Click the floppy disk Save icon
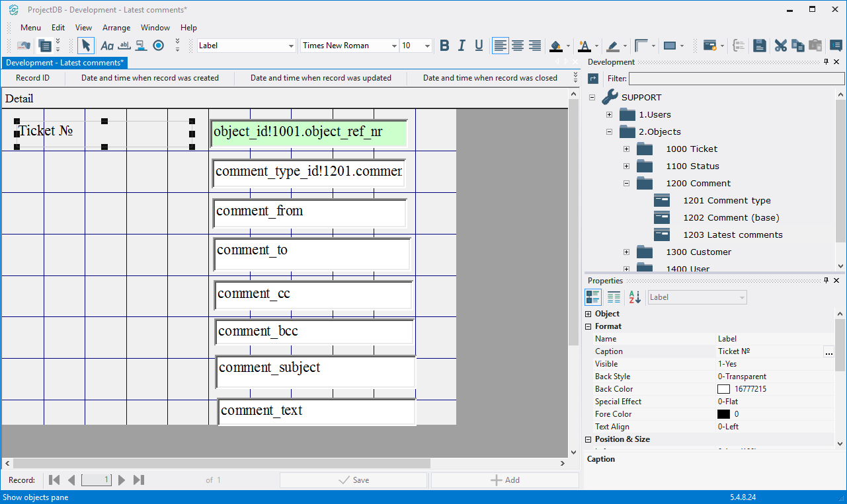The width and height of the screenshot is (847, 504). pyautogui.click(x=760, y=46)
